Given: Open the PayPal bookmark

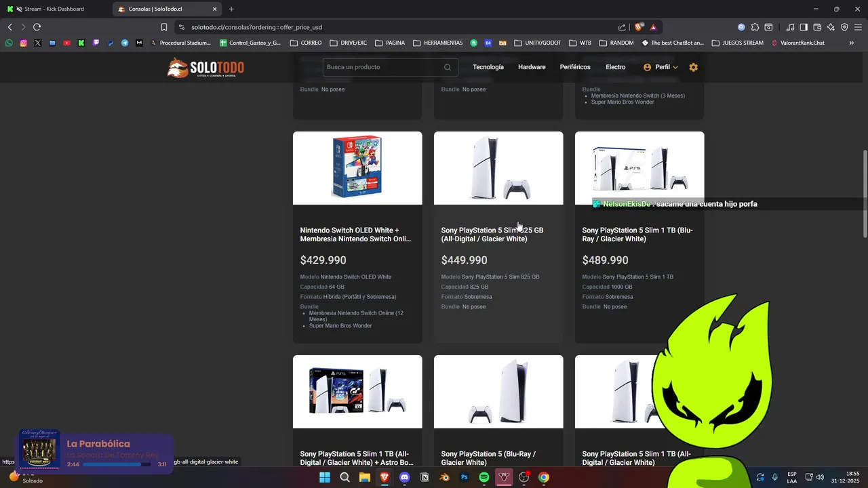Looking at the screenshot, I should [111, 43].
